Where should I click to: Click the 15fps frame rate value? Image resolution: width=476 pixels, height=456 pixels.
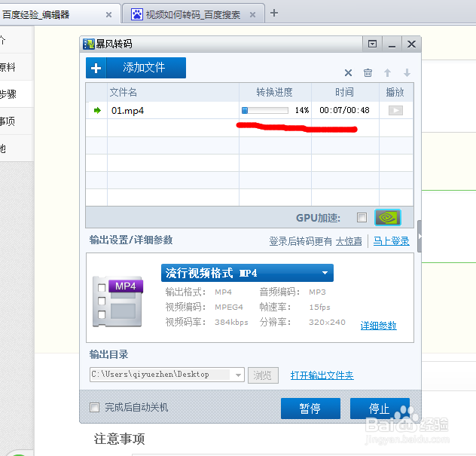(319, 307)
